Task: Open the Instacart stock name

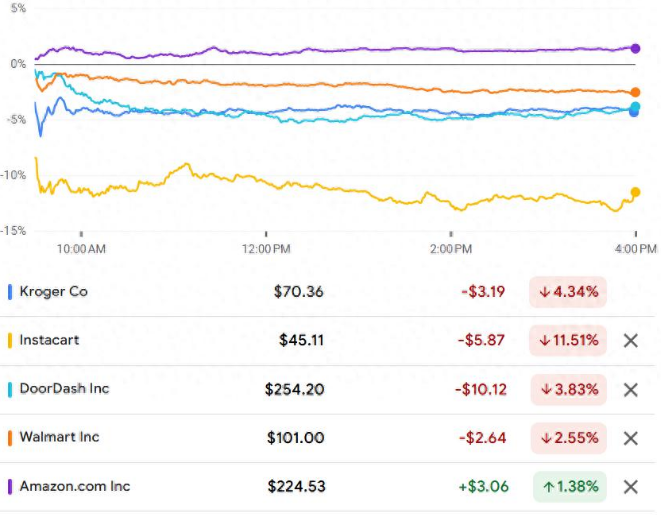Action: click(49, 340)
